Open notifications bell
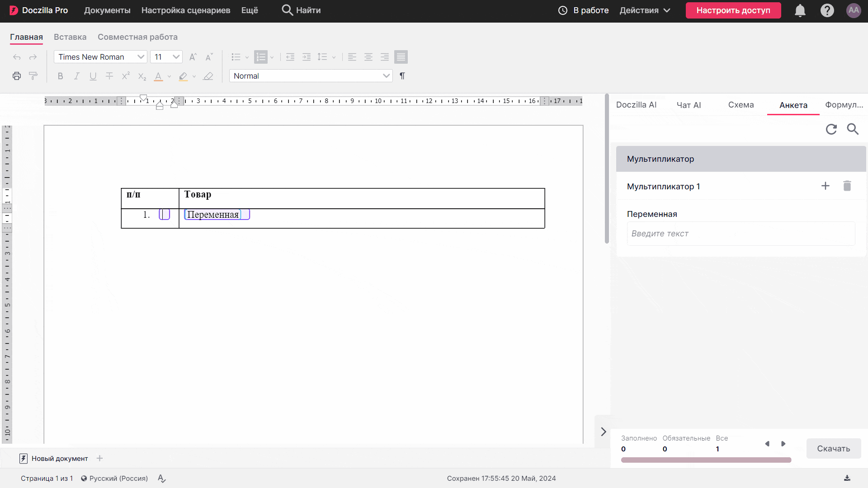 [800, 10]
